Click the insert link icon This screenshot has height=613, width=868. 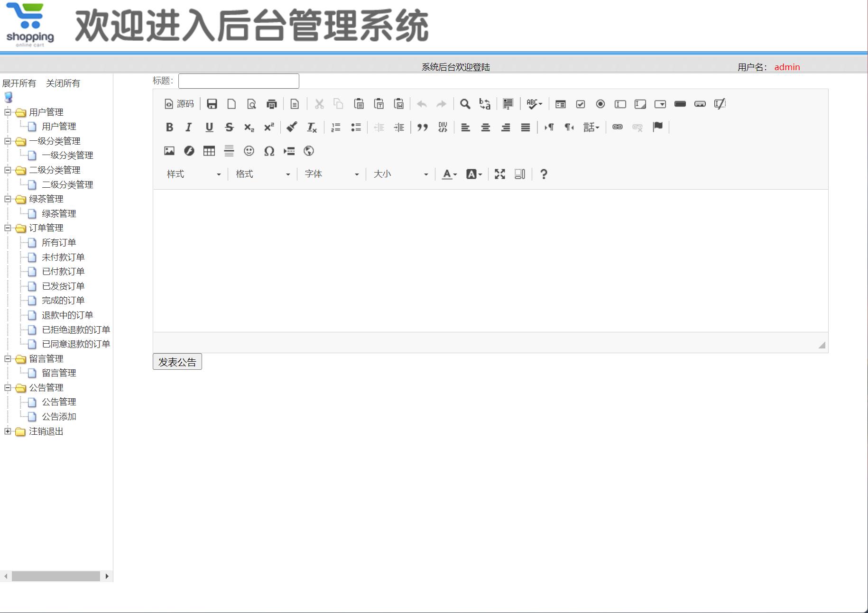click(617, 127)
